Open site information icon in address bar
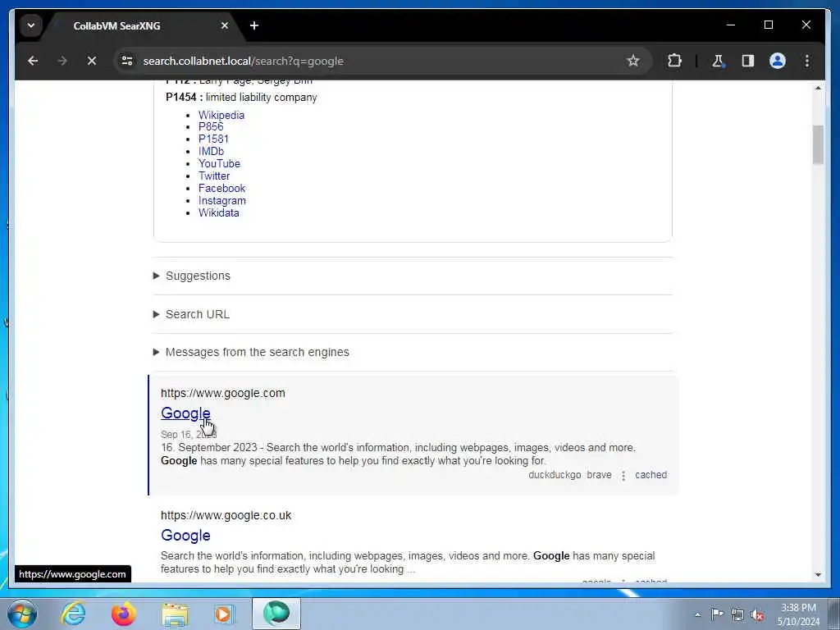Screen dimensions: 840x630 click(127, 61)
